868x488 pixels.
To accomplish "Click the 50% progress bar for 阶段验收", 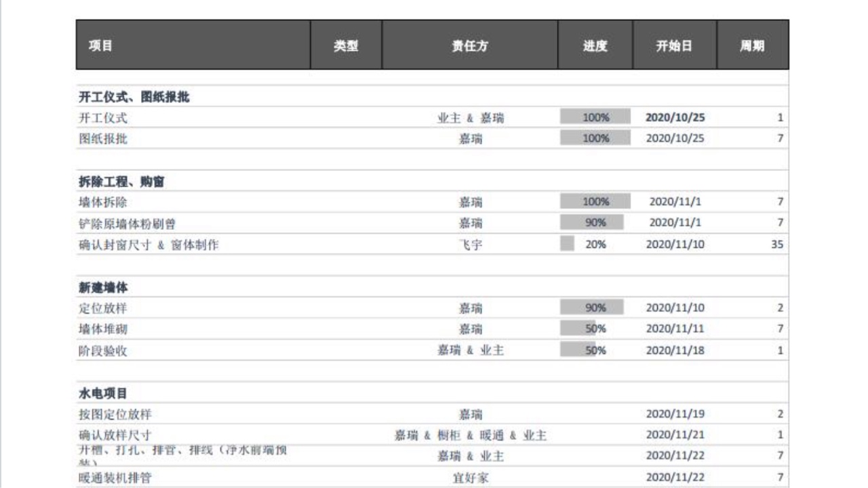I will 578,350.
